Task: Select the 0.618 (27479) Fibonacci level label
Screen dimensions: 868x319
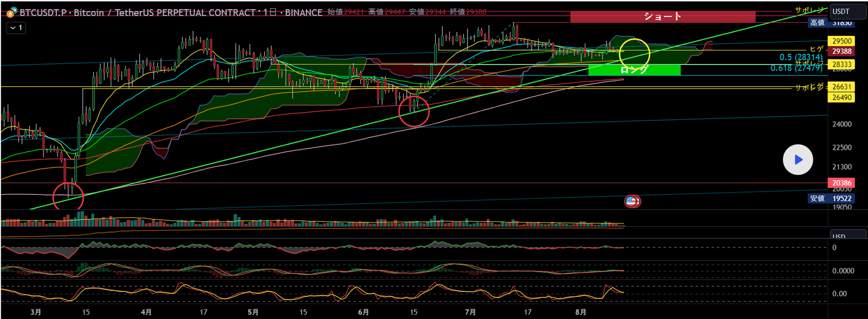Action: (796, 68)
